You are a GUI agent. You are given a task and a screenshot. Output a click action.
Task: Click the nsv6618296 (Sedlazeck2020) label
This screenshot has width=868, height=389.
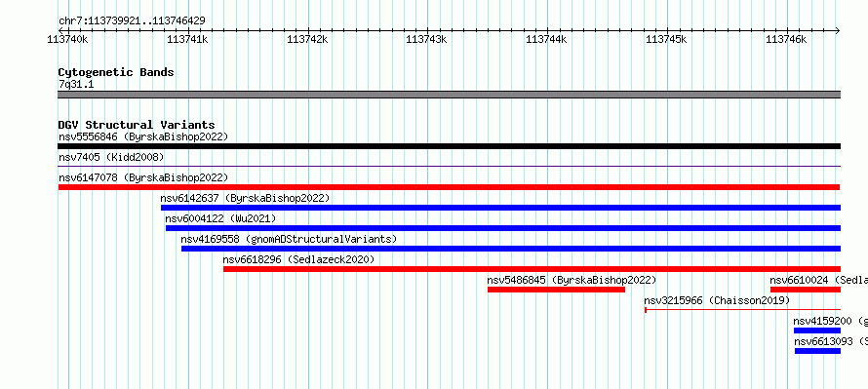(299, 259)
